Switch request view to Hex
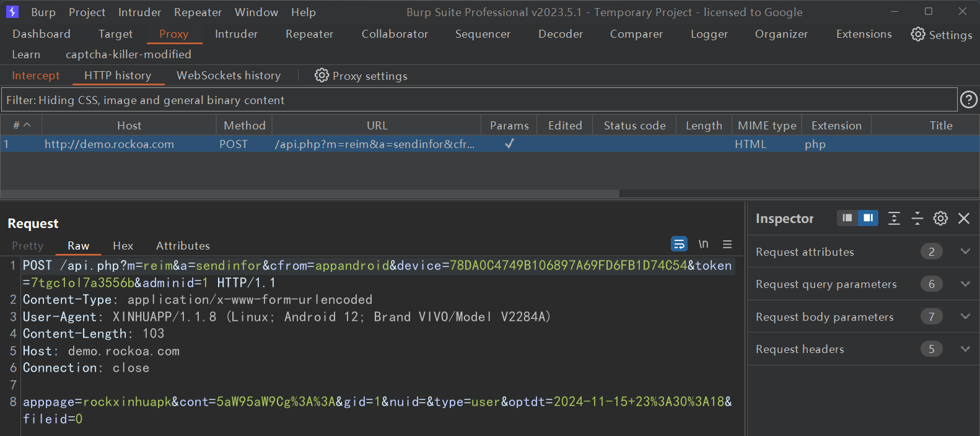This screenshot has height=436, width=980. pyautogui.click(x=123, y=246)
